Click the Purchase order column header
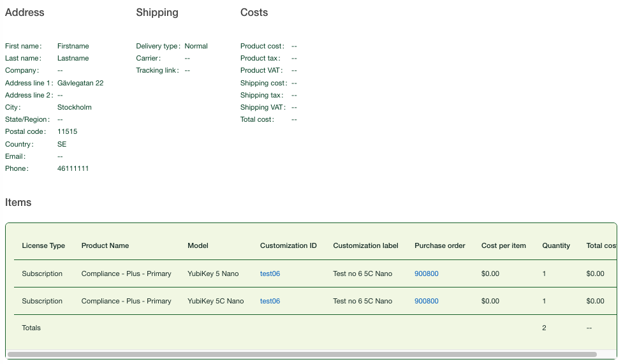Viewport: 623px width, 364px height. 440,245
